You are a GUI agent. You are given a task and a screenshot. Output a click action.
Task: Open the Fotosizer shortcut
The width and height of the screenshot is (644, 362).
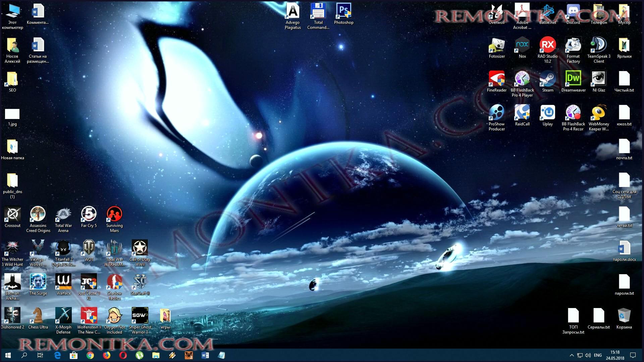pyautogui.click(x=496, y=48)
